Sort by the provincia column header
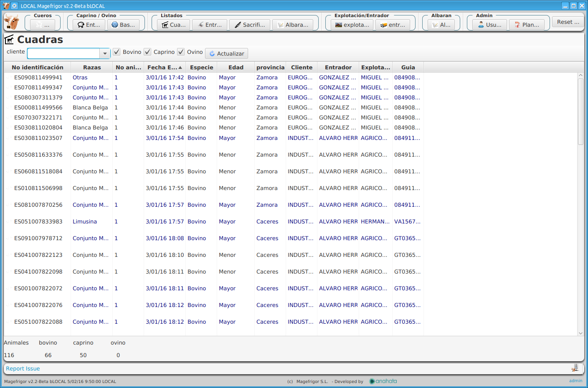The width and height of the screenshot is (588, 388). coord(270,67)
